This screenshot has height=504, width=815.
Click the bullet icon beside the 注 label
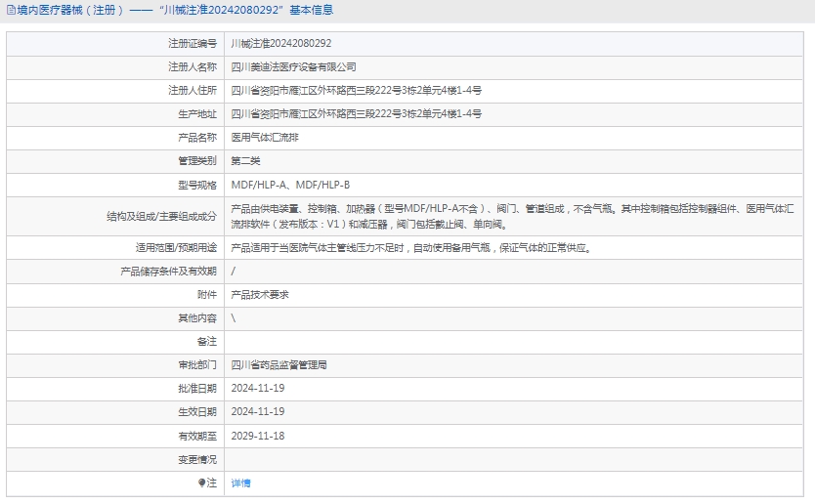202,483
